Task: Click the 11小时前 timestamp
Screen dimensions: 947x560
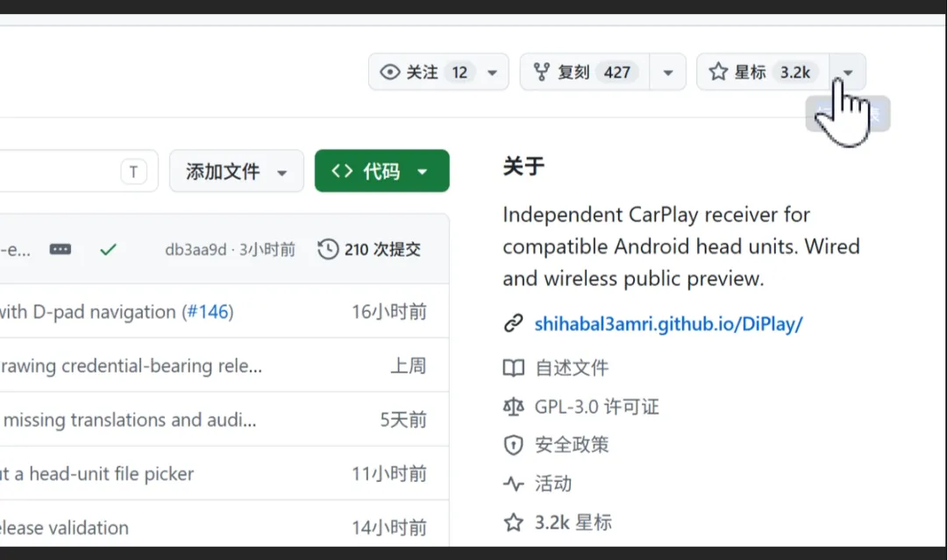Action: 389,474
